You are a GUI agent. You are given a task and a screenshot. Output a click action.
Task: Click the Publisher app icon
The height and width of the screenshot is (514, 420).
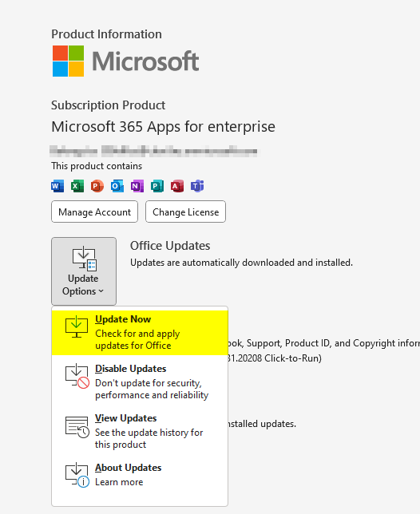[x=157, y=186]
